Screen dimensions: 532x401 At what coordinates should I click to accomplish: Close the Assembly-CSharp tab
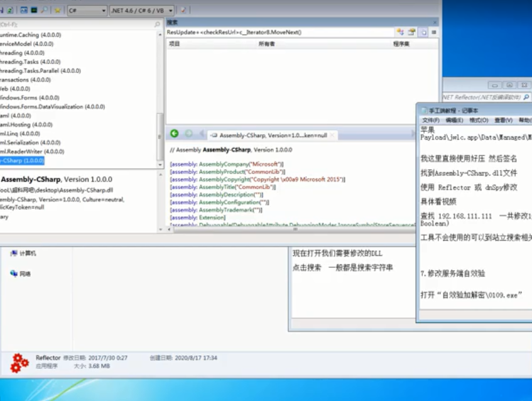332,135
